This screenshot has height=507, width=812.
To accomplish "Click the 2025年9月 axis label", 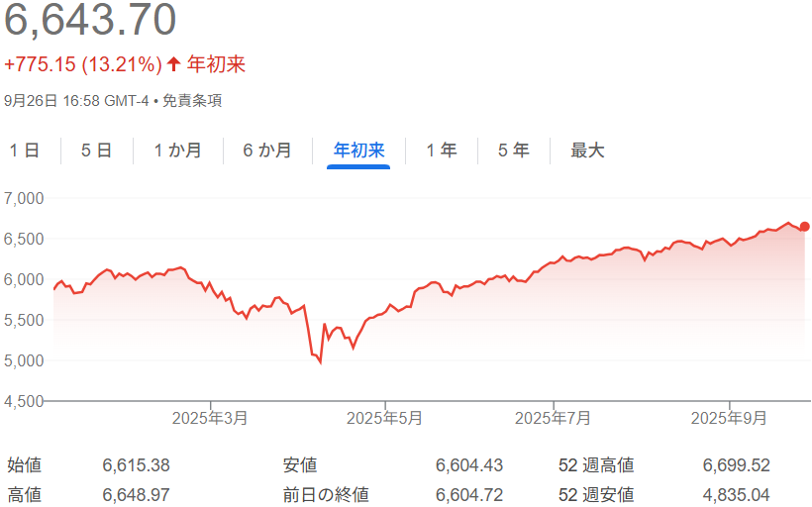I will point(728,419).
